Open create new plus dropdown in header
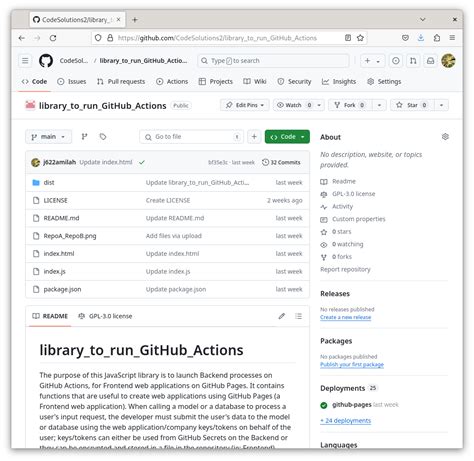474x461 pixels. 372,61
